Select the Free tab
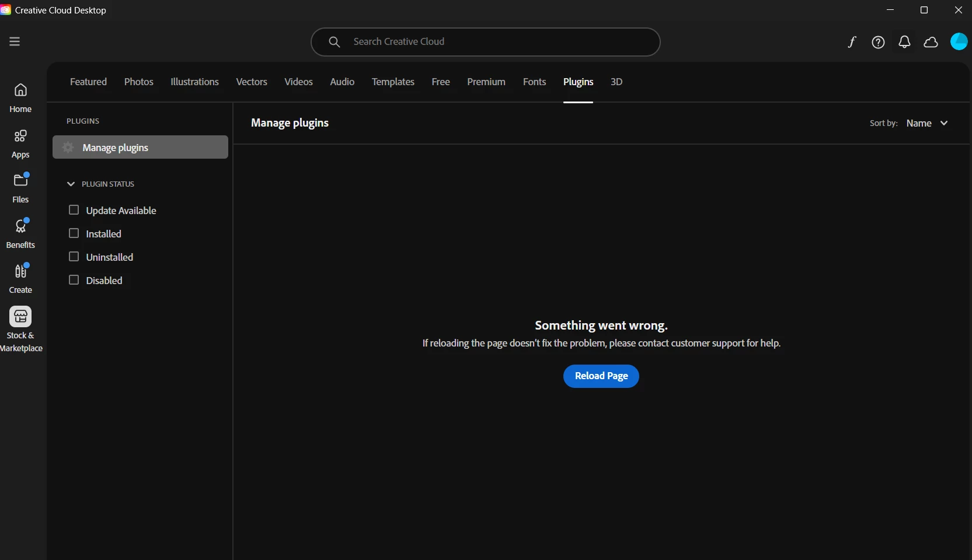 click(441, 82)
